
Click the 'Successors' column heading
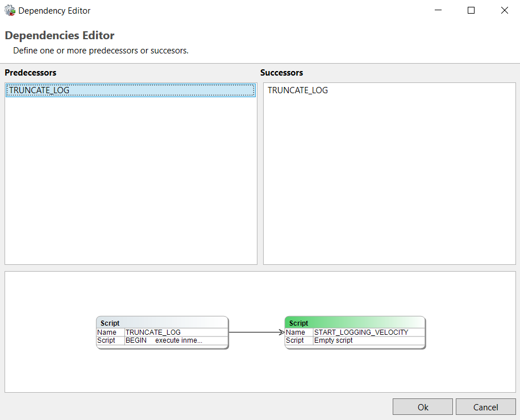(282, 73)
